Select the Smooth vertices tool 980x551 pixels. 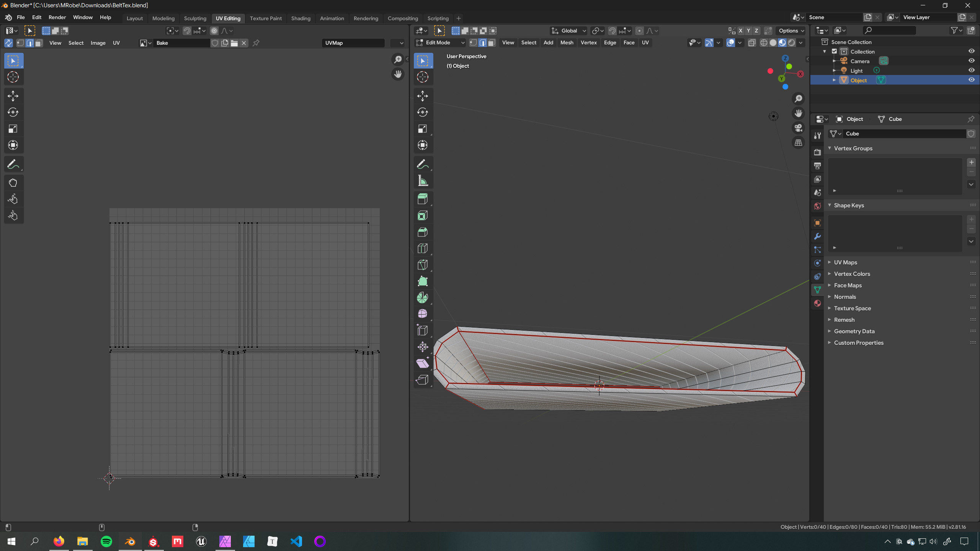tap(423, 315)
